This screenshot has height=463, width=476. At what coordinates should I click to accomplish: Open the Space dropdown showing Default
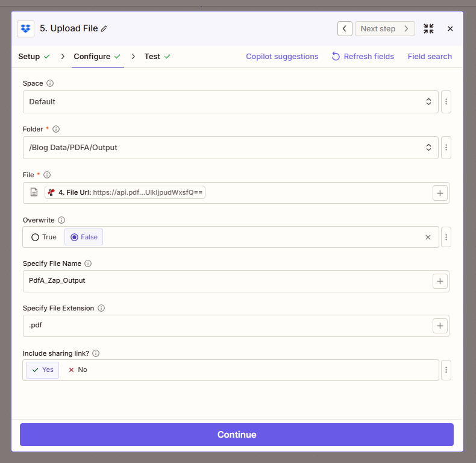(x=230, y=102)
